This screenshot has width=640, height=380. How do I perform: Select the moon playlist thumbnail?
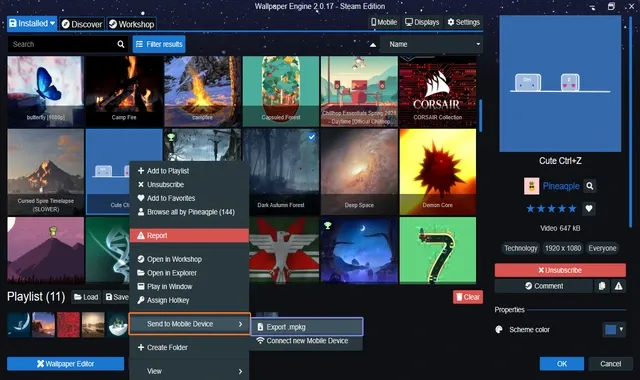click(19, 325)
